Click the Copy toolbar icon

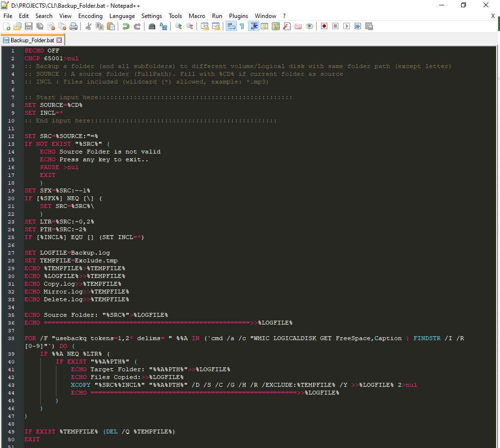(100, 26)
